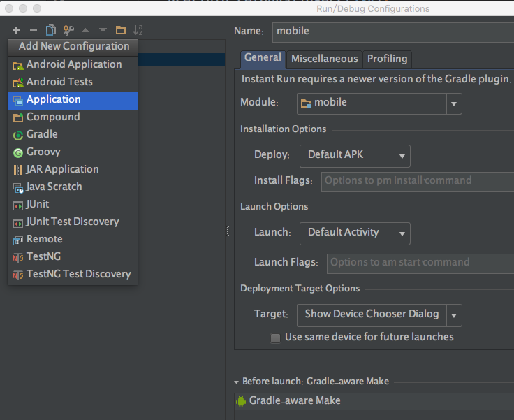The height and width of the screenshot is (420, 514).
Task: Switch to the Miscellaneous tab
Action: tap(324, 59)
